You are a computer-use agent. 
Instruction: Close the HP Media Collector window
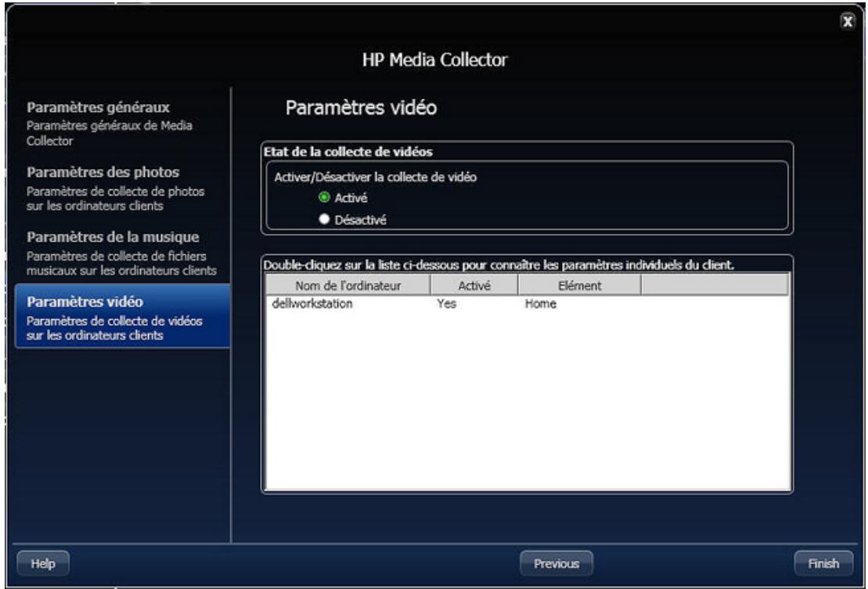pyautogui.click(x=847, y=21)
